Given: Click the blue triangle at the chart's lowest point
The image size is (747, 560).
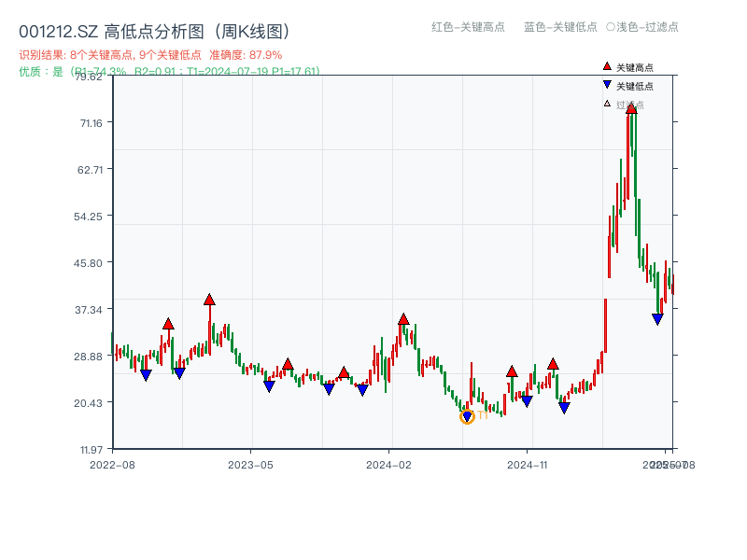Looking at the screenshot, I should point(468,416).
